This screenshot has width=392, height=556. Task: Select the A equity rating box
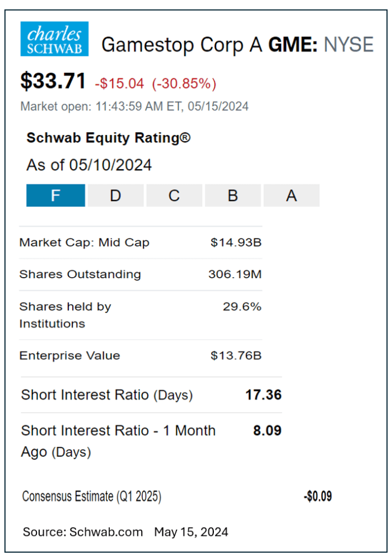tap(291, 195)
